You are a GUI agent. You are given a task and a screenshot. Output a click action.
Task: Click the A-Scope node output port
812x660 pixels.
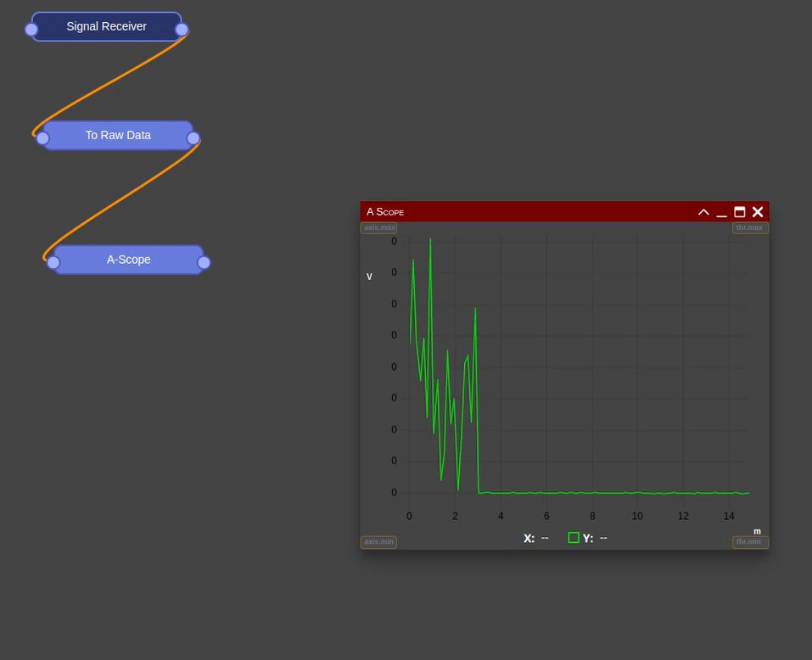pyautogui.click(x=204, y=263)
